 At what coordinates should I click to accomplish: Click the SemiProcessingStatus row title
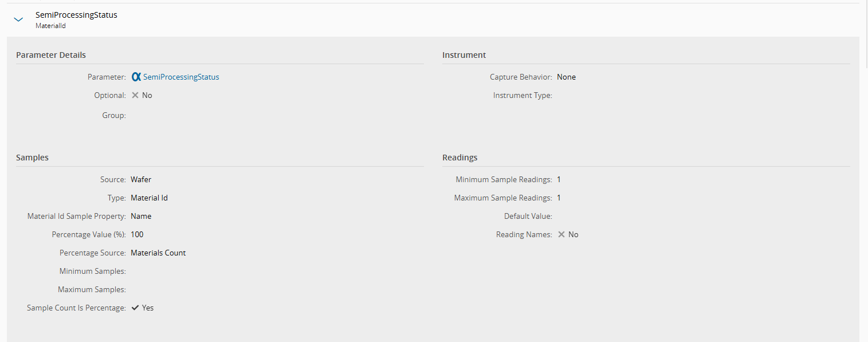tap(76, 15)
